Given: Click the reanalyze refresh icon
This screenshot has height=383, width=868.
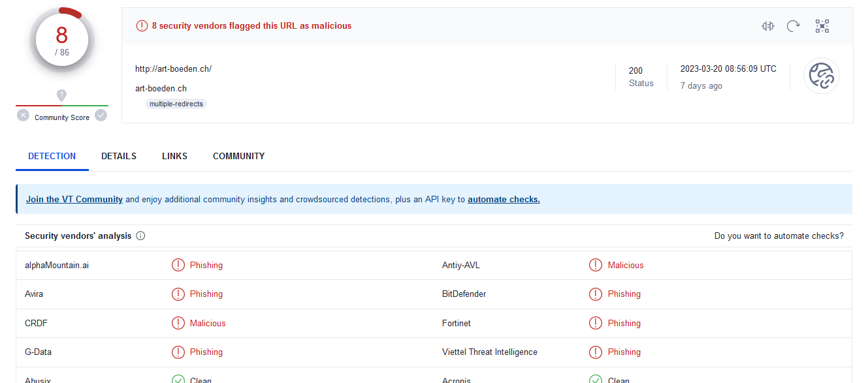Looking at the screenshot, I should pyautogui.click(x=794, y=26).
